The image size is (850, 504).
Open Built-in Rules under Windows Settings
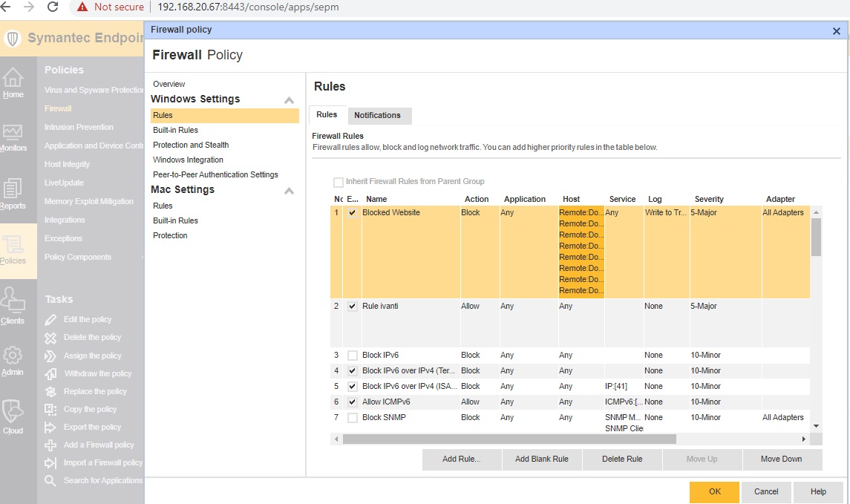pyautogui.click(x=176, y=130)
